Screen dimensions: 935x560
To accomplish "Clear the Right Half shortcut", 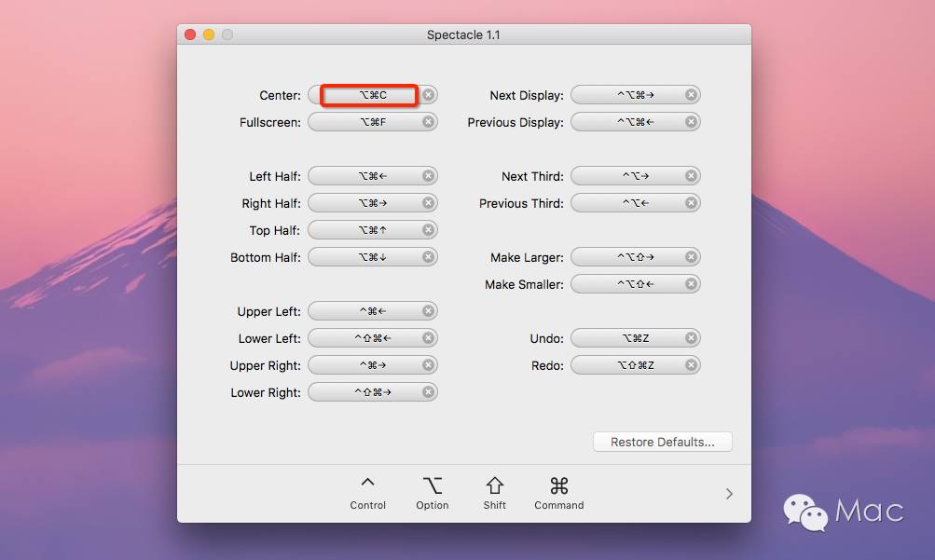I will (x=428, y=202).
